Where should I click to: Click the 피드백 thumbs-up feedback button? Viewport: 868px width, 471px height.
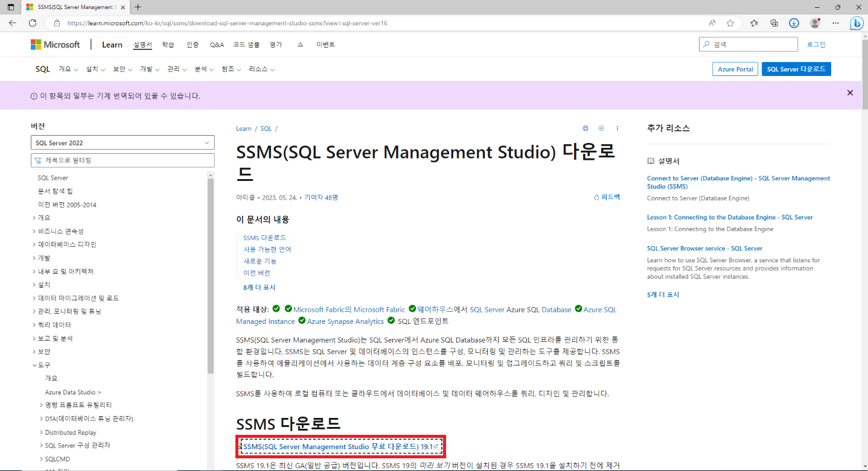pyautogui.click(x=607, y=197)
